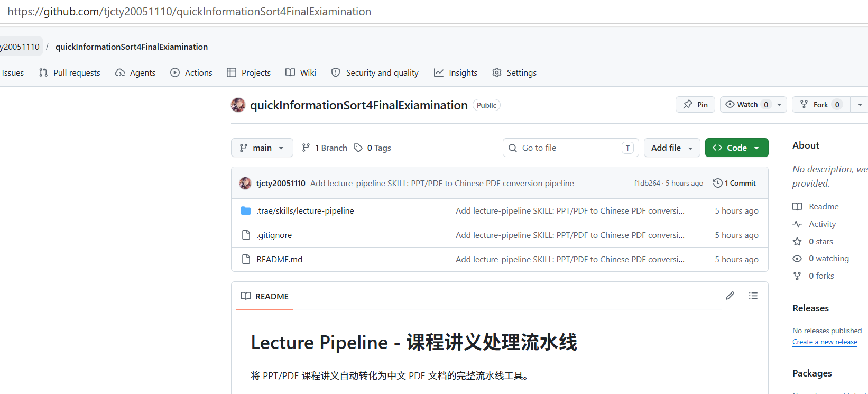
Task: Click the pulse icon beside Activity
Action: point(797,224)
